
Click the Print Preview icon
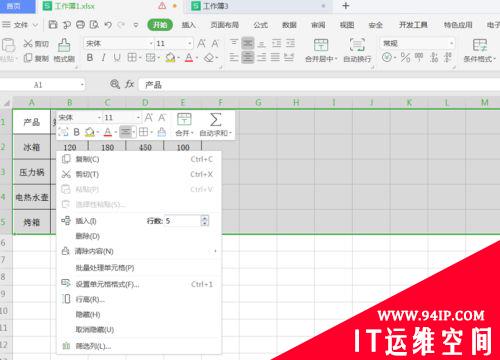coord(94,25)
